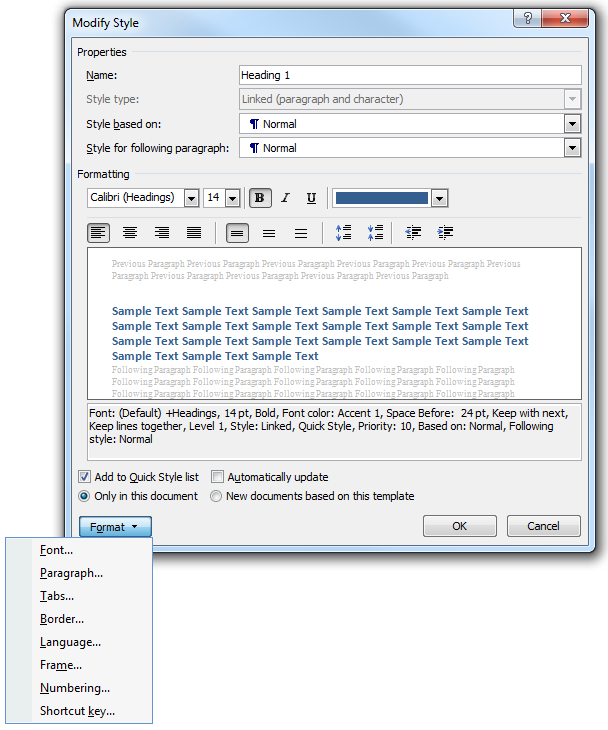Click the Help question mark button

[x=527, y=18]
